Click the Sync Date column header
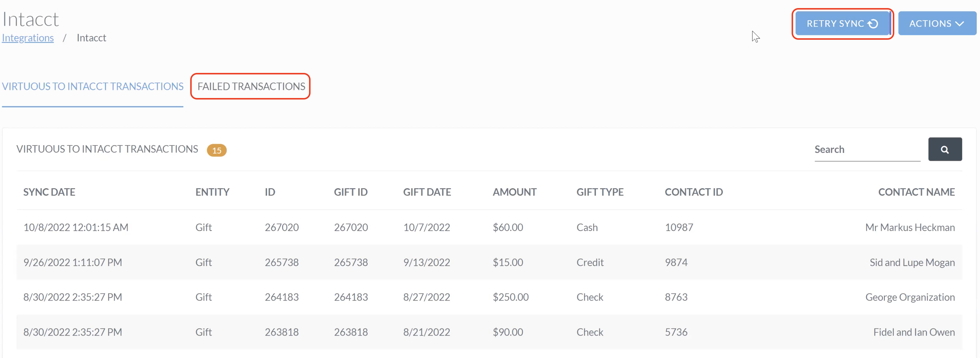Image resolution: width=980 pixels, height=358 pixels. (x=49, y=192)
